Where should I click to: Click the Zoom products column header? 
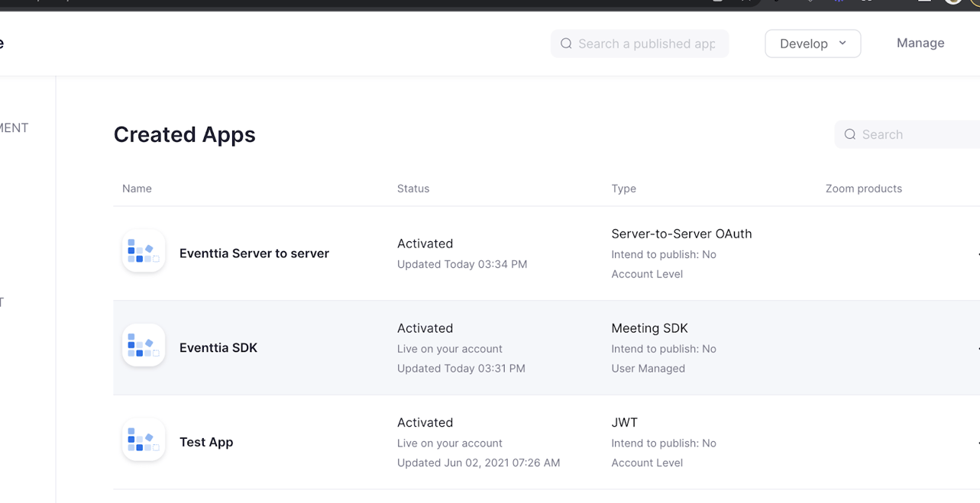click(x=864, y=189)
